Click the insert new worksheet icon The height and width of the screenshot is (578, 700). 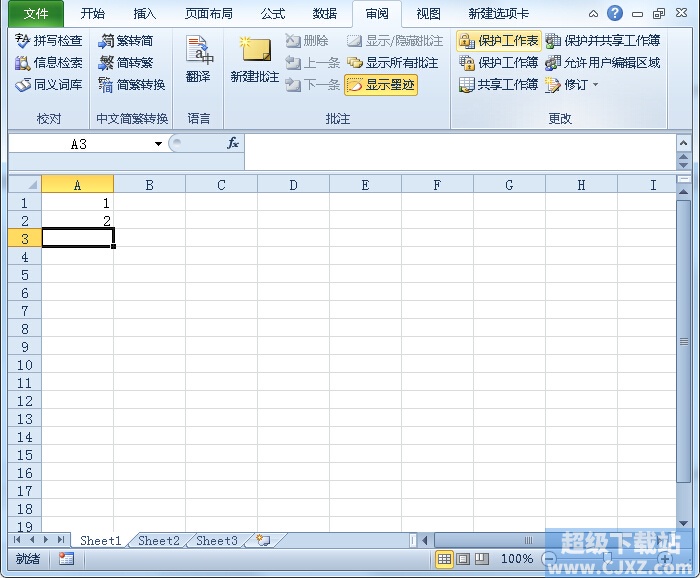263,541
